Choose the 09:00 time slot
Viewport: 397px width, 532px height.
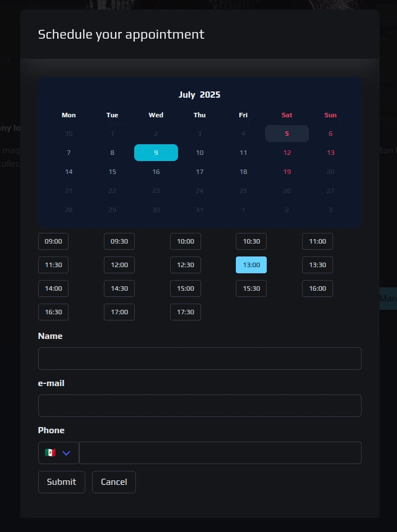click(x=53, y=241)
